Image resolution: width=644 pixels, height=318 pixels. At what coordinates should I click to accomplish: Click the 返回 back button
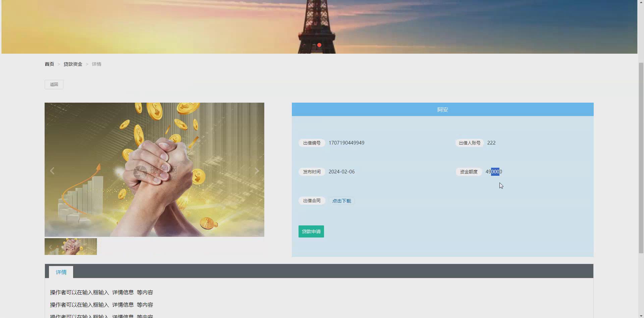click(x=54, y=85)
